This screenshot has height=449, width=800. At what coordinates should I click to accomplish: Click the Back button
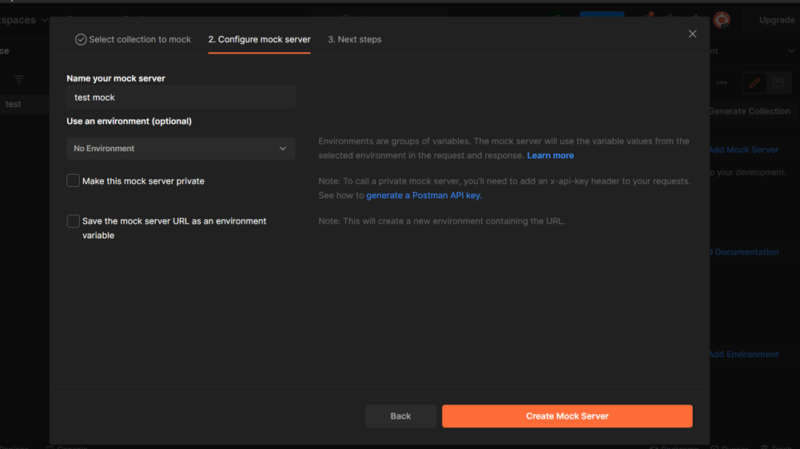point(401,416)
